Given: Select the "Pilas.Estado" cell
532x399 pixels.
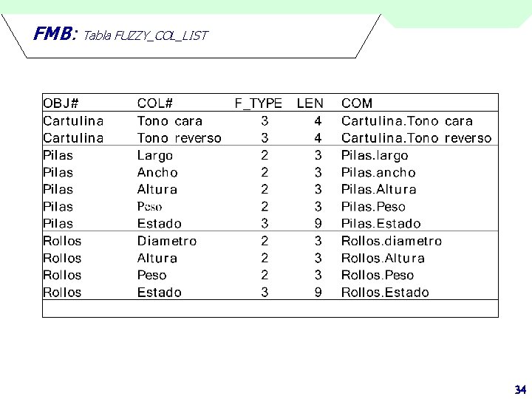Looking at the screenshot, I should [381, 224].
